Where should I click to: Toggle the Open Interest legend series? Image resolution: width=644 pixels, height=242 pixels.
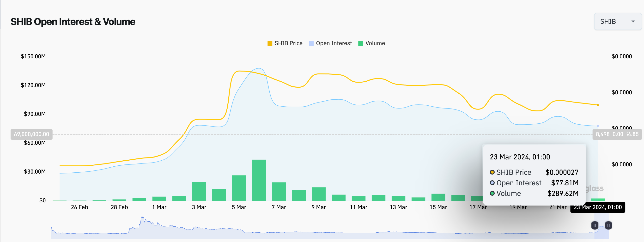point(334,43)
